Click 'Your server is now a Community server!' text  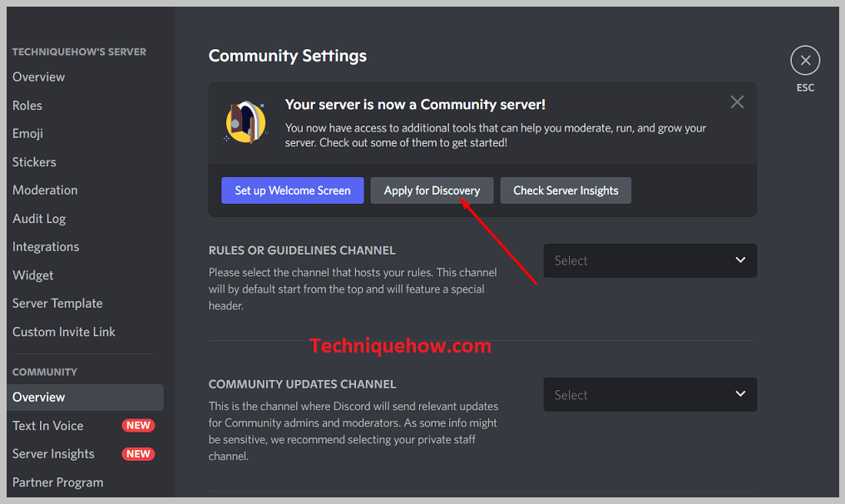(x=415, y=105)
